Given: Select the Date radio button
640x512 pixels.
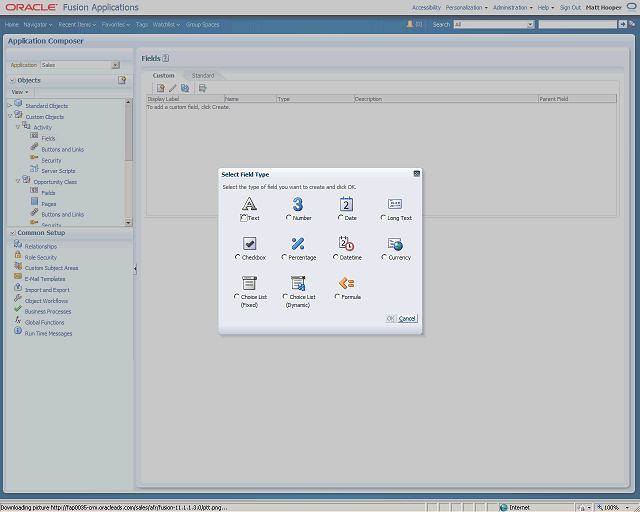Looking at the screenshot, I should tap(340, 218).
